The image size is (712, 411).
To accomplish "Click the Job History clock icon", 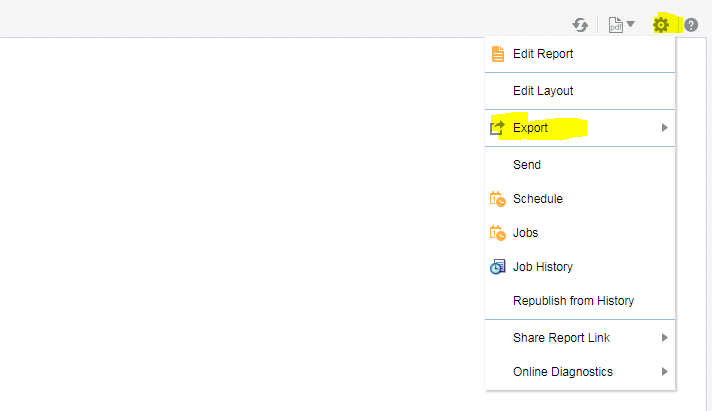I will pos(498,267).
